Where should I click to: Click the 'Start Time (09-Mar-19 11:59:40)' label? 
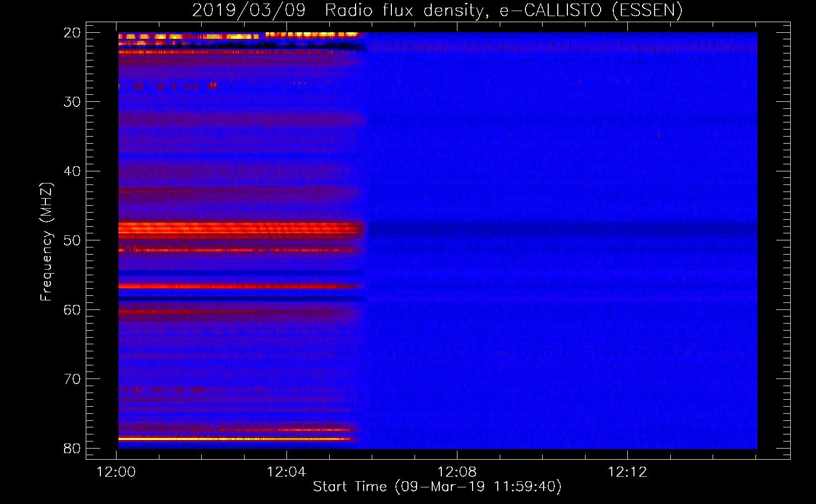(x=437, y=487)
